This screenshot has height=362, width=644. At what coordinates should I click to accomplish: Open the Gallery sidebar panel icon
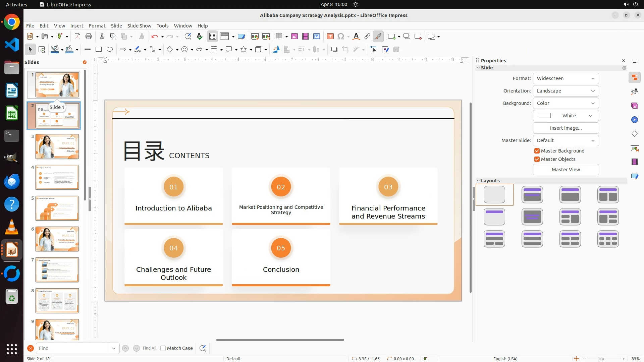(634, 106)
